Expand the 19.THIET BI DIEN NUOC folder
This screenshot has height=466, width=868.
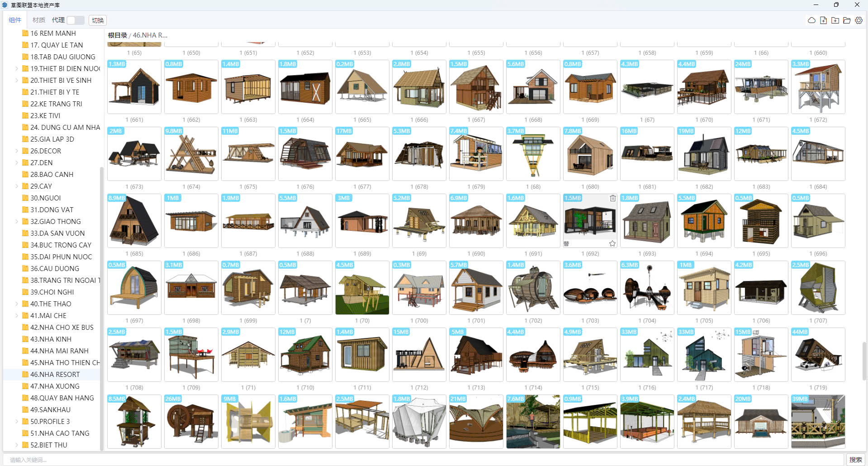[17, 69]
